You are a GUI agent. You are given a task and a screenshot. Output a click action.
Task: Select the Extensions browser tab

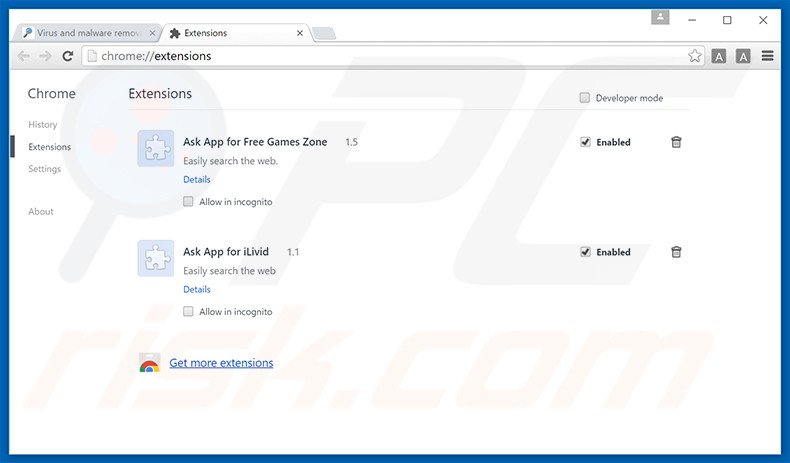pos(236,33)
